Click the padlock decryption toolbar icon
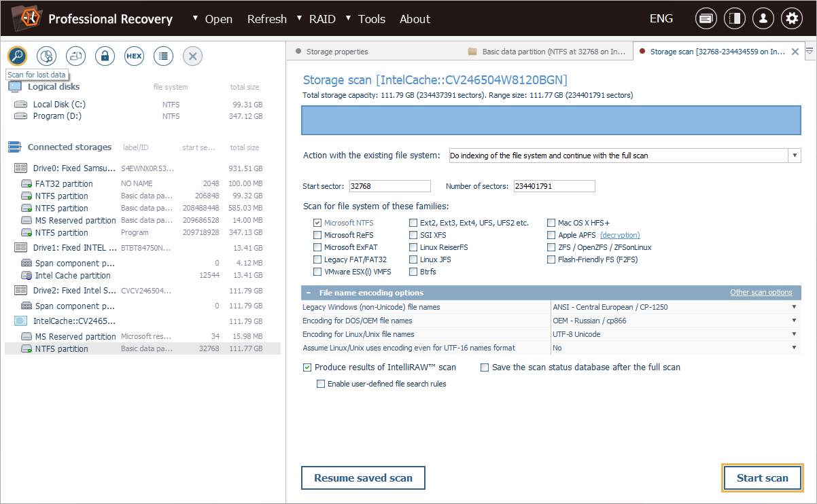This screenshot has width=817, height=504. click(x=105, y=56)
